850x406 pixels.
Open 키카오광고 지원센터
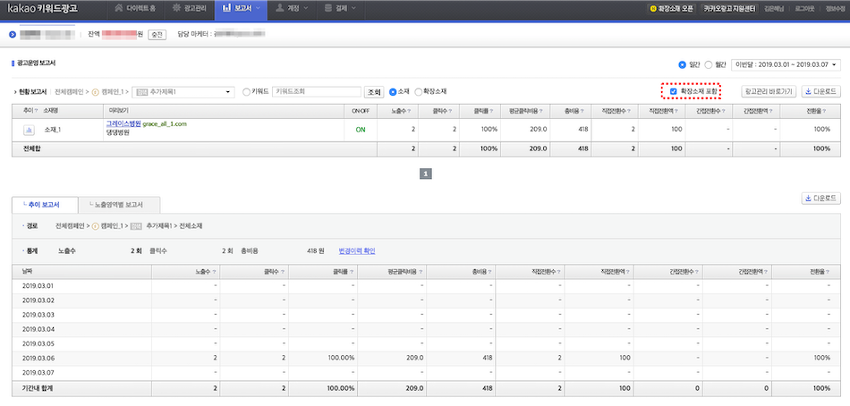(729, 9)
